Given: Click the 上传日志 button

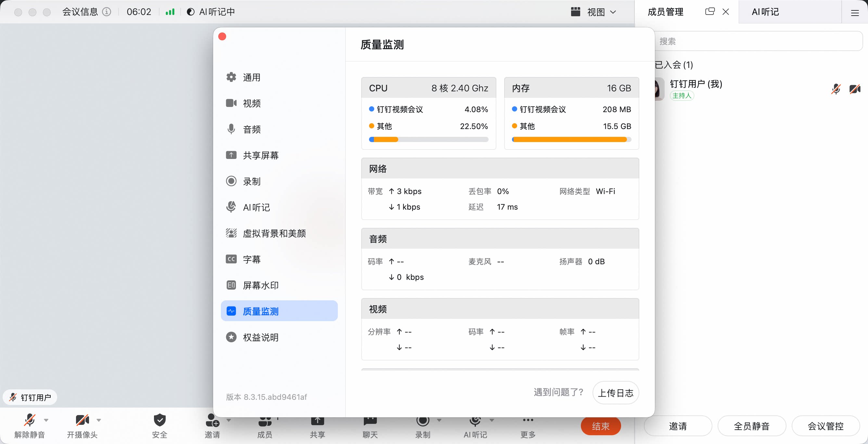Looking at the screenshot, I should tap(616, 392).
